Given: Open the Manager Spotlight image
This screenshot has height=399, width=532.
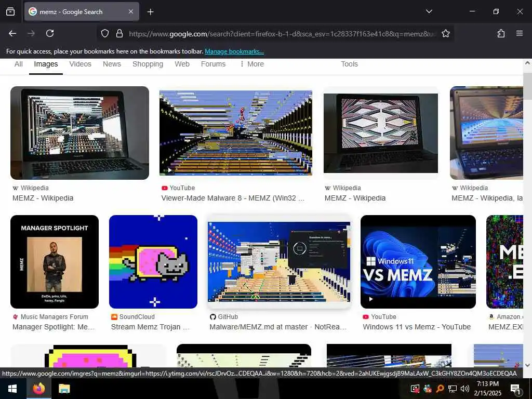Looking at the screenshot, I should click(x=55, y=262).
